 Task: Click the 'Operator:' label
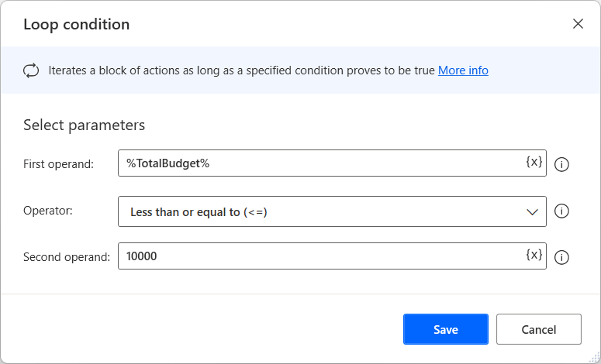tap(48, 210)
